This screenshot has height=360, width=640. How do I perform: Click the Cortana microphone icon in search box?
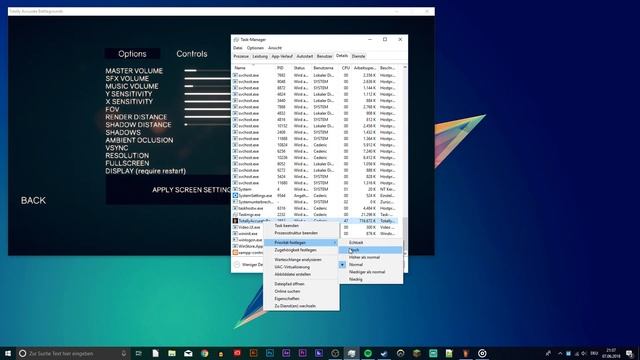click(124, 353)
